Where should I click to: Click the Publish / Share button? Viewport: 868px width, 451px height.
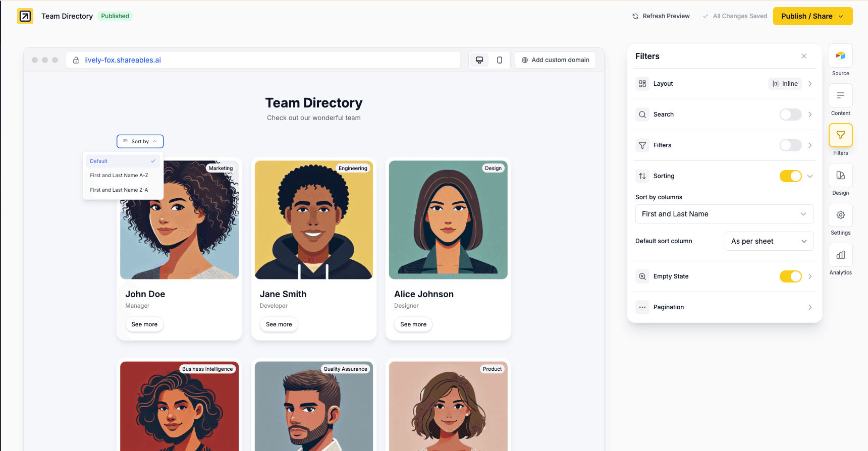812,16
